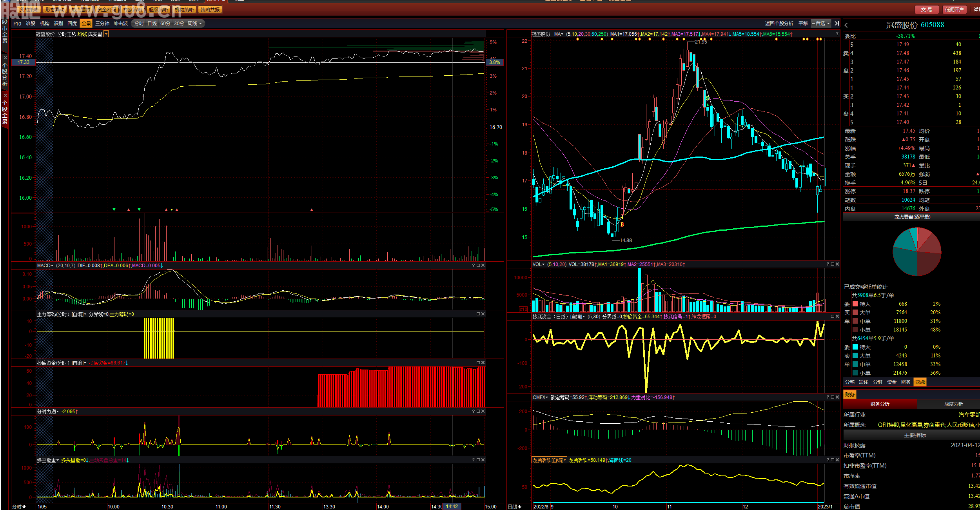Maximize the MACD indicator panel
980x510 pixels.
pos(478,266)
